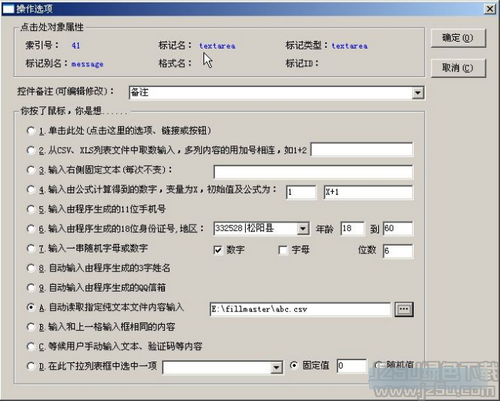
Task: Select option 7 随机字母或数字 radio
Action: pyautogui.click(x=30, y=248)
